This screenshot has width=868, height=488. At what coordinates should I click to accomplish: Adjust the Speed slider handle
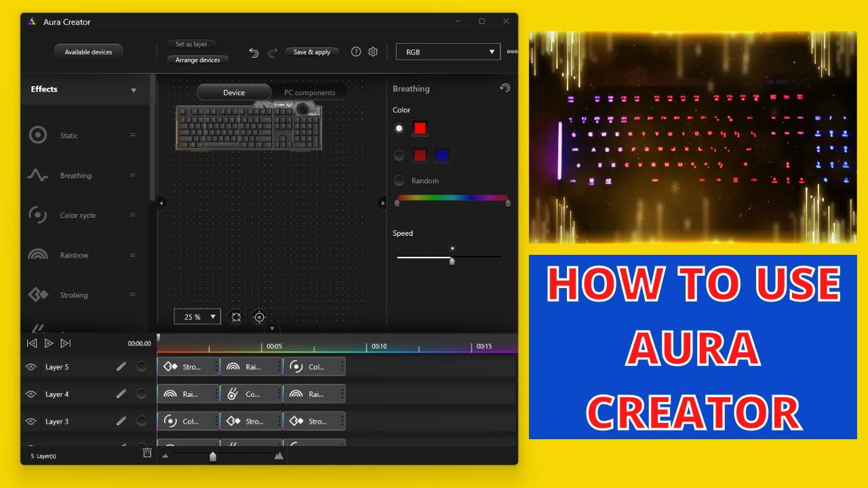tap(452, 260)
